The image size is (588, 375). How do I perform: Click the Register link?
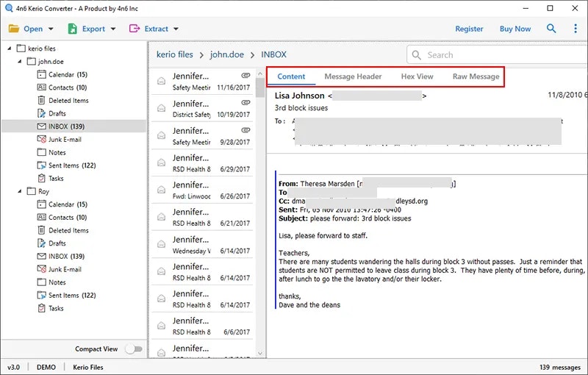click(x=469, y=29)
